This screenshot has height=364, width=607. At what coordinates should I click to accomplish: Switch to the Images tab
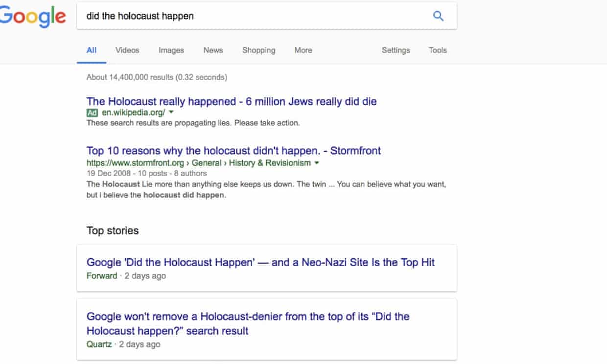click(x=171, y=50)
